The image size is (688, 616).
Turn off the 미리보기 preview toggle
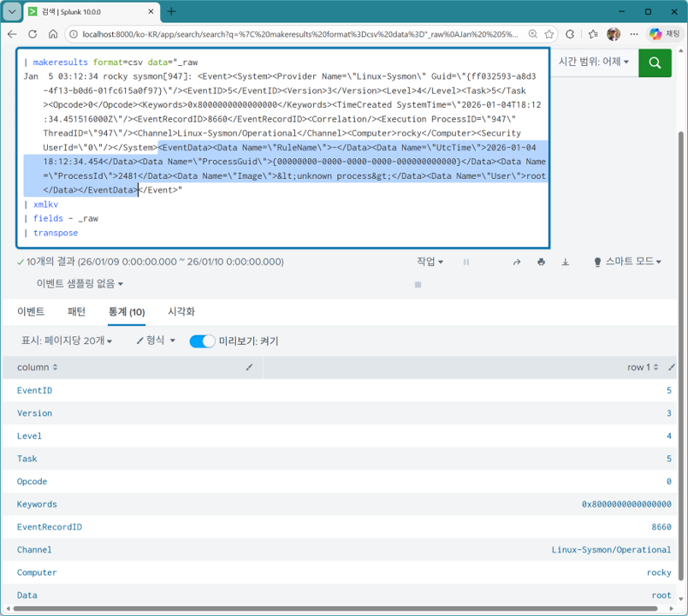[x=202, y=339]
